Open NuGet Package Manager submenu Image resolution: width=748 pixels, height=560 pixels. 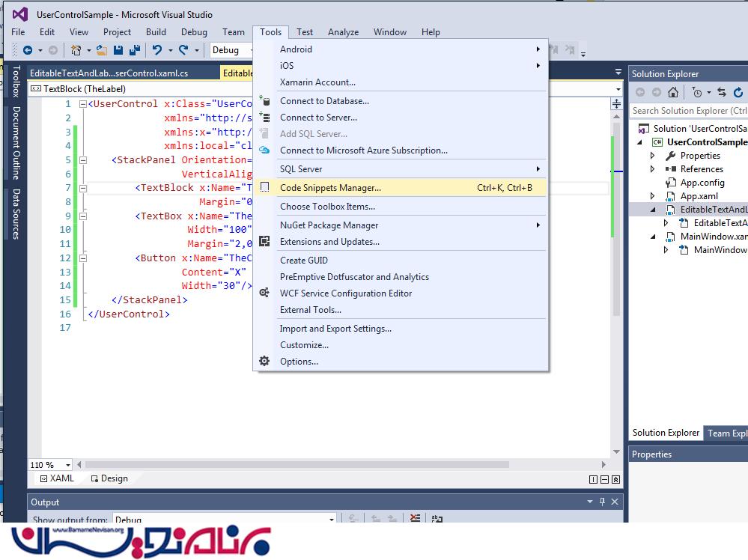(x=329, y=225)
